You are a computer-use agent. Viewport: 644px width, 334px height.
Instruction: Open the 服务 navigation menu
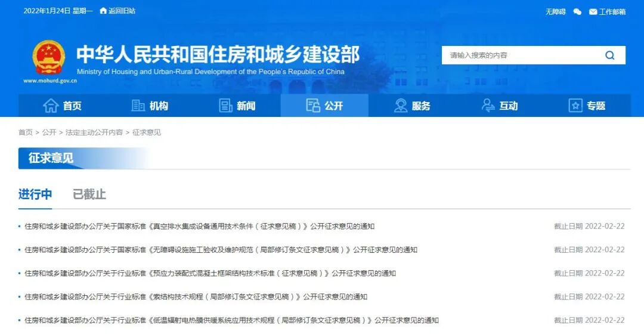coord(412,106)
